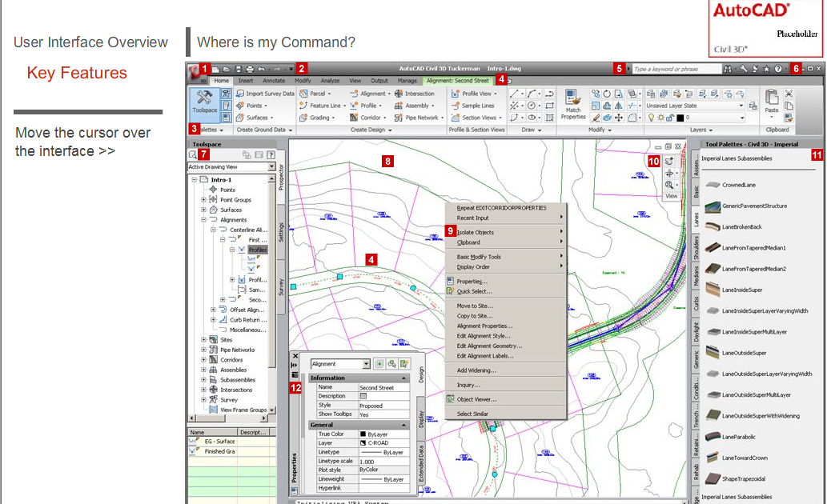
Task: Click the Name field showing Second Street
Action: point(384,387)
